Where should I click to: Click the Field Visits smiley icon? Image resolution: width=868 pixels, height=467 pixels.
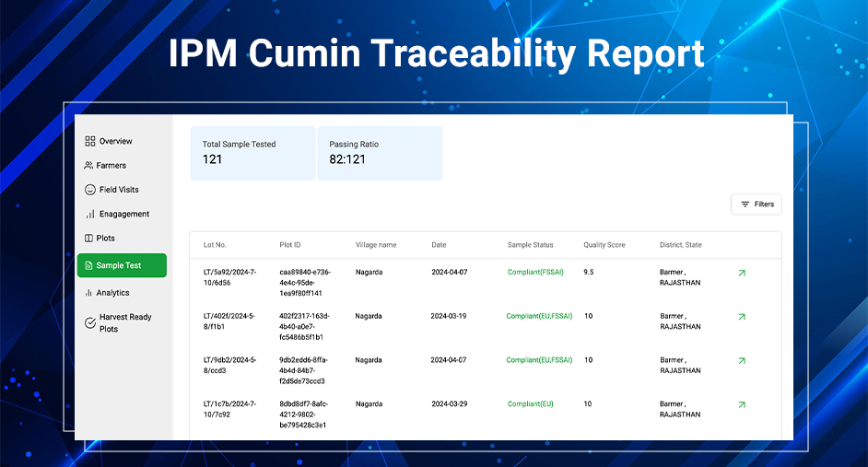coord(89,190)
